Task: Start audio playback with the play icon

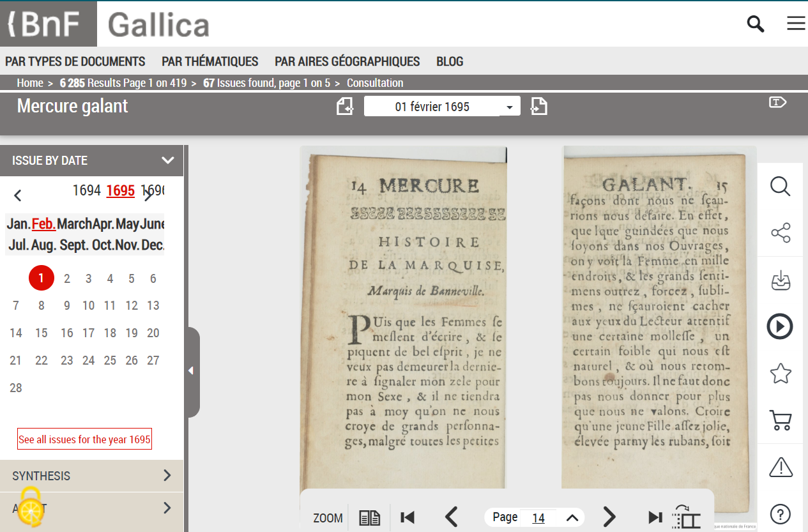Action: click(x=780, y=326)
